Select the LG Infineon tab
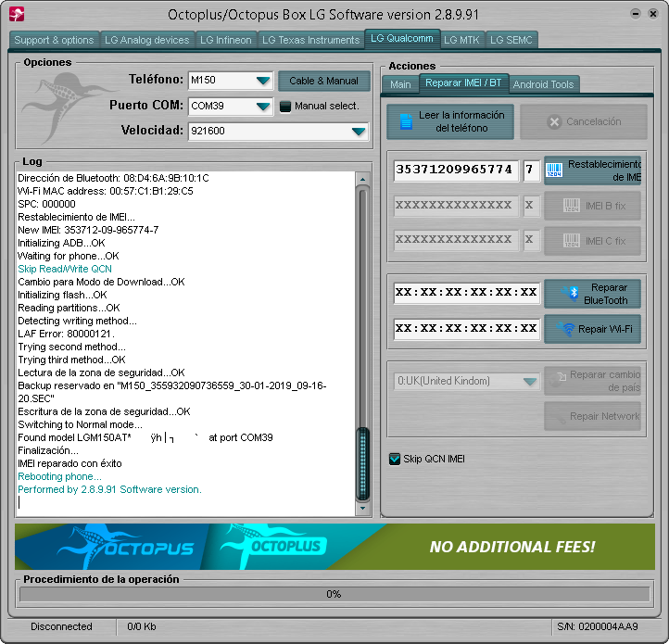 tap(226, 40)
